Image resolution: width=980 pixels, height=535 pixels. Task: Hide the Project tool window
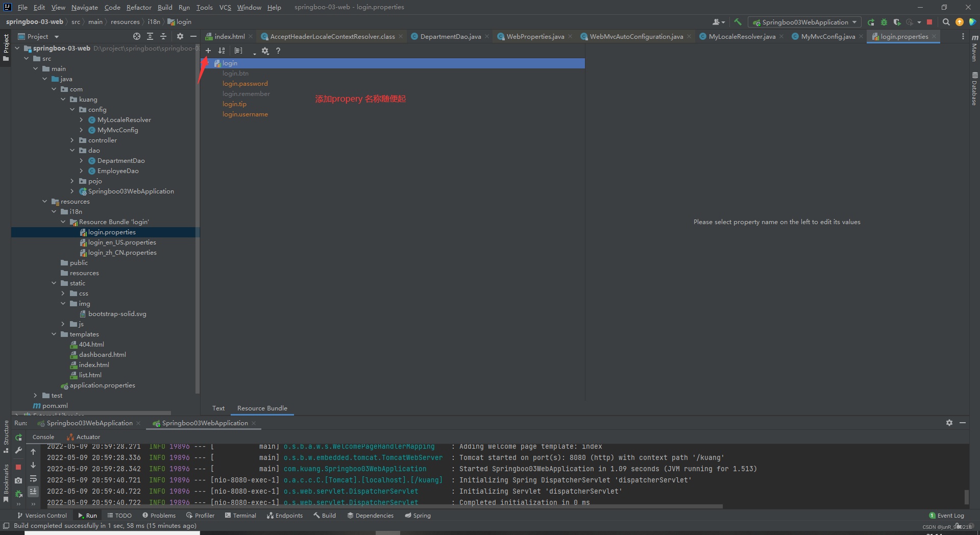coord(193,36)
